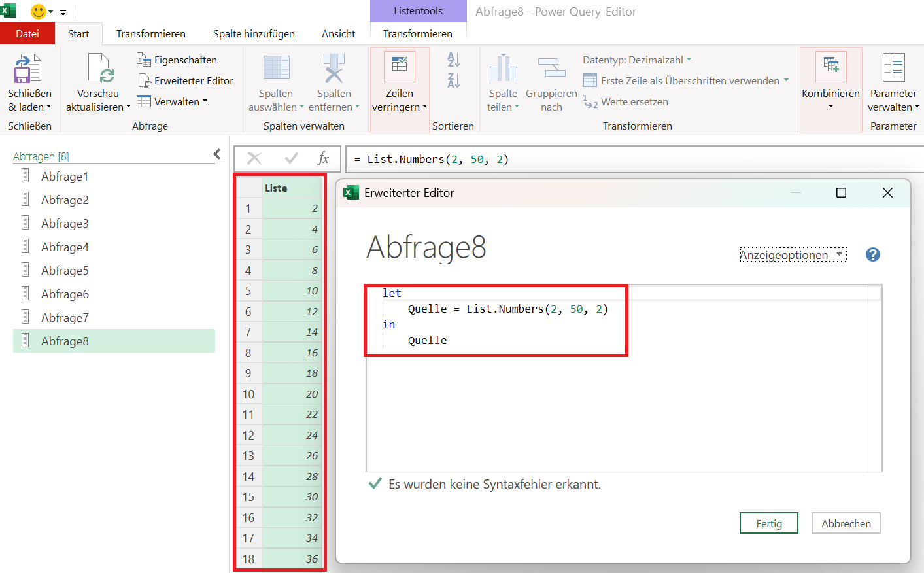The width and height of the screenshot is (924, 573).
Task: Close the Erweiterter Editor dialog
Action: [x=887, y=193]
